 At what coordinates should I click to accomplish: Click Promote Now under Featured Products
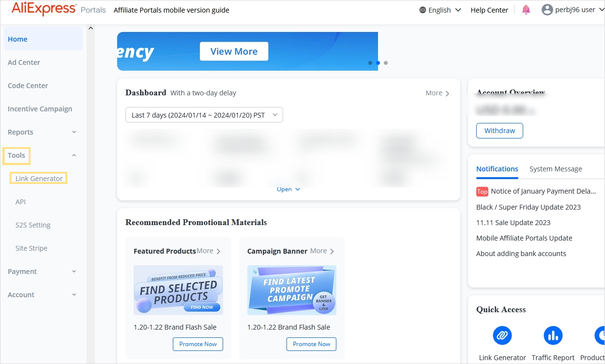[198, 344]
